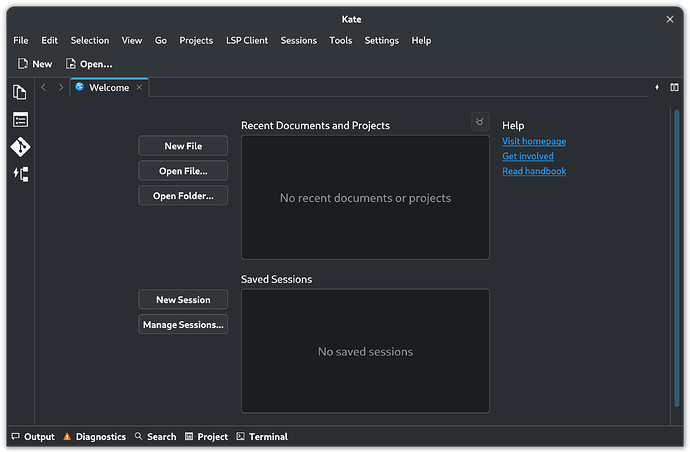The image size is (690, 452).
Task: Open the View menu
Action: (132, 40)
